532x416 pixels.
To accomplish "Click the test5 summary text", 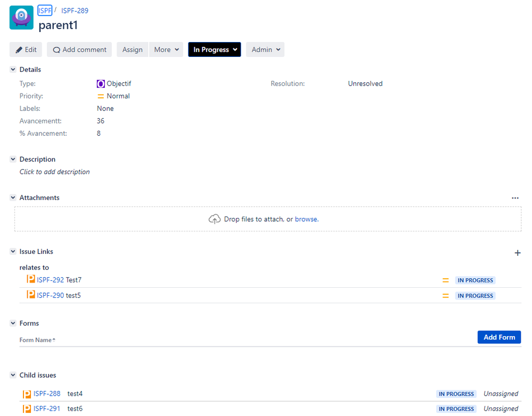I will tap(73, 296).
